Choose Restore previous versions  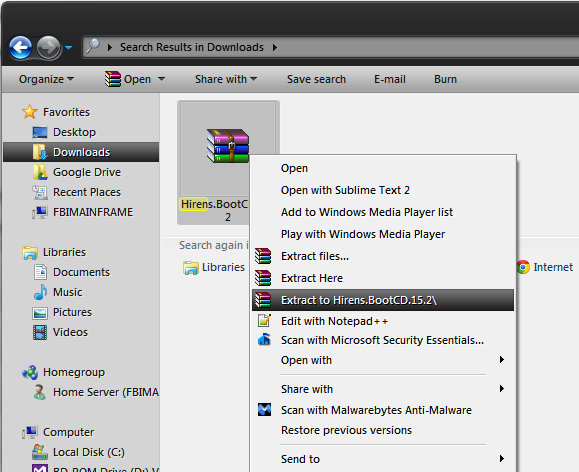pos(383,430)
